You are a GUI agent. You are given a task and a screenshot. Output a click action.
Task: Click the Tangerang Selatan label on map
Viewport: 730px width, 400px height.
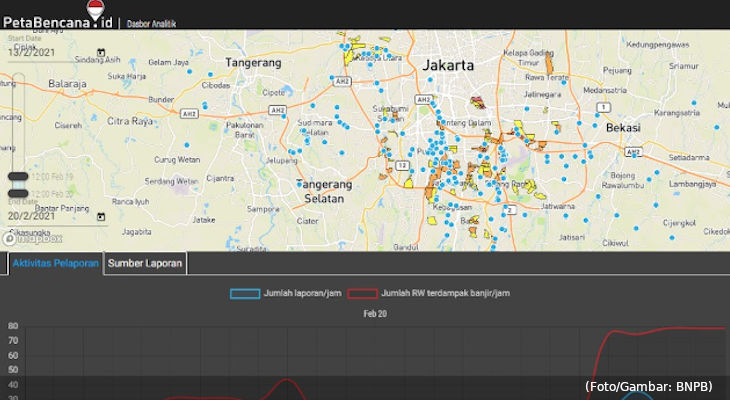[x=325, y=192]
